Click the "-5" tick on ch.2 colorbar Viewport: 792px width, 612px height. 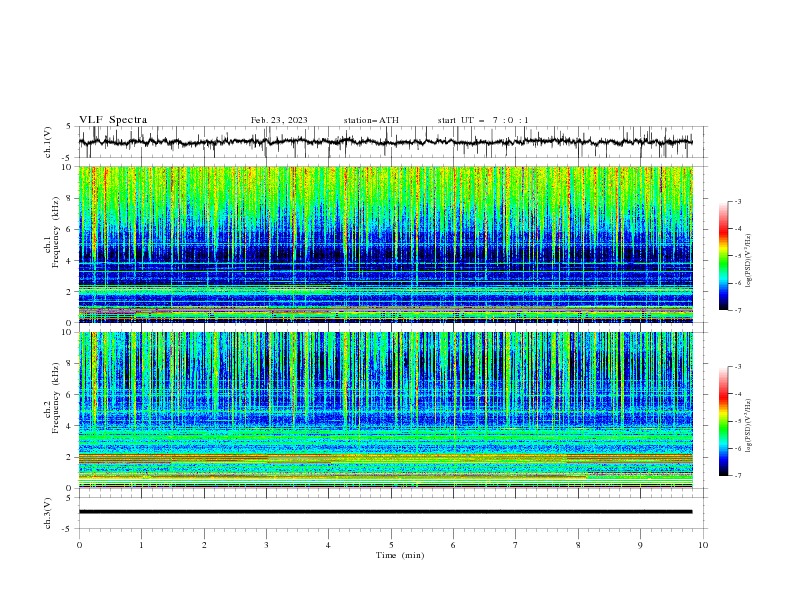click(x=737, y=421)
